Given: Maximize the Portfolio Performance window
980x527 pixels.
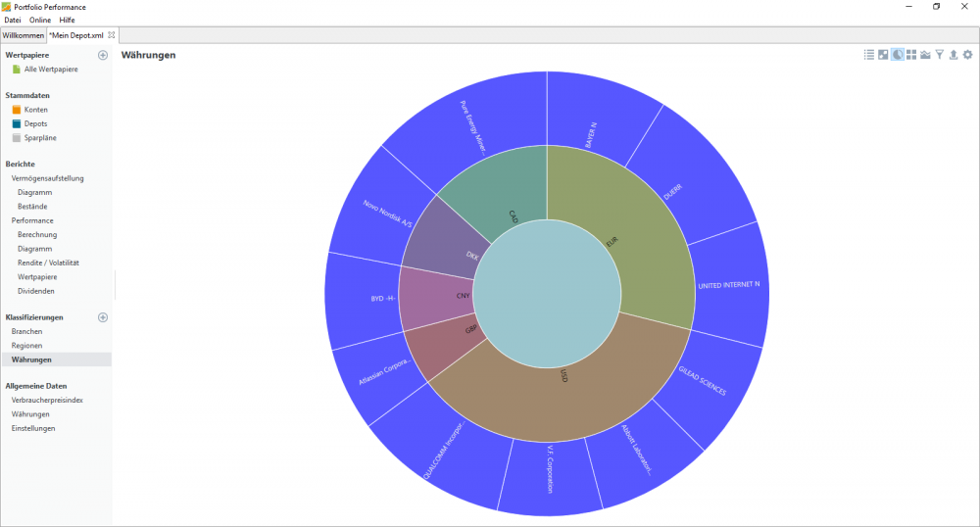Looking at the screenshot, I should click(x=936, y=7).
